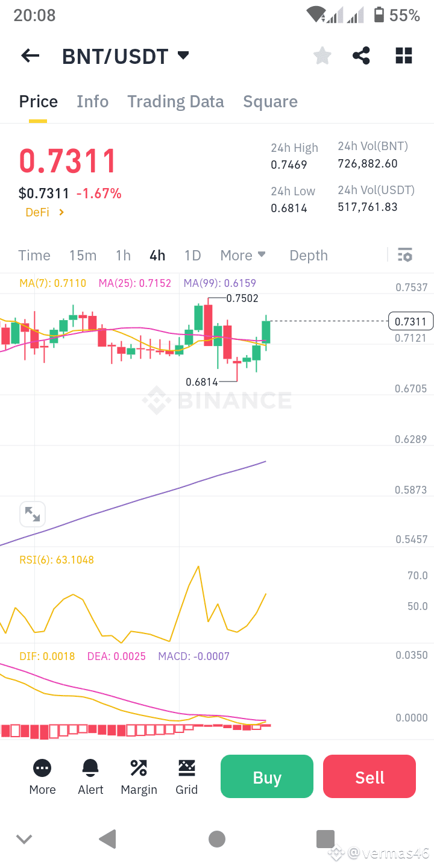Enable the 15m candle interval

[x=83, y=256]
